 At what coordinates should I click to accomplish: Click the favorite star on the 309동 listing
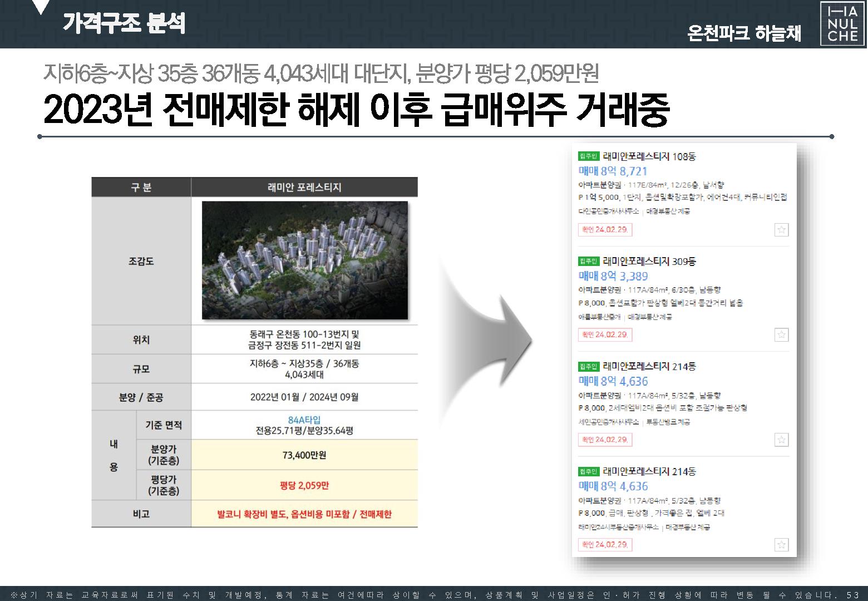point(781,335)
